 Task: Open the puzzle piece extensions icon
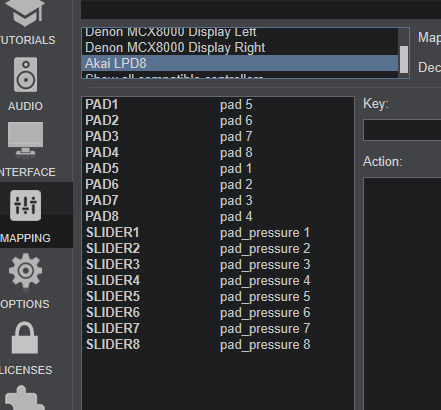pyautogui.click(x=25, y=398)
